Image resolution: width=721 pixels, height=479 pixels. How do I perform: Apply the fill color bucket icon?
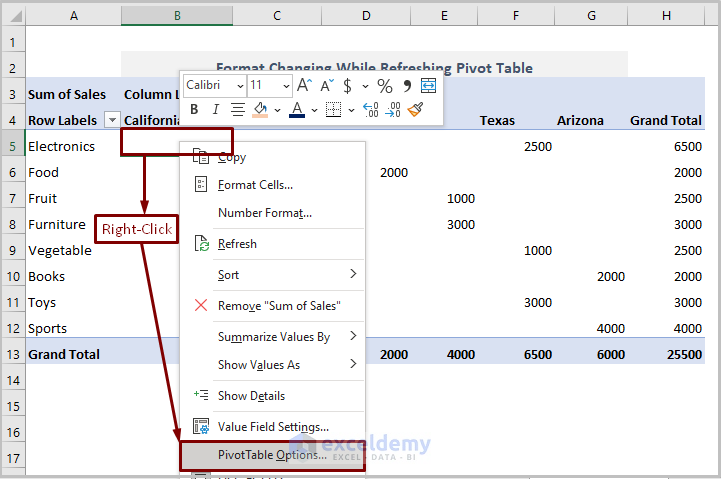tap(260, 109)
